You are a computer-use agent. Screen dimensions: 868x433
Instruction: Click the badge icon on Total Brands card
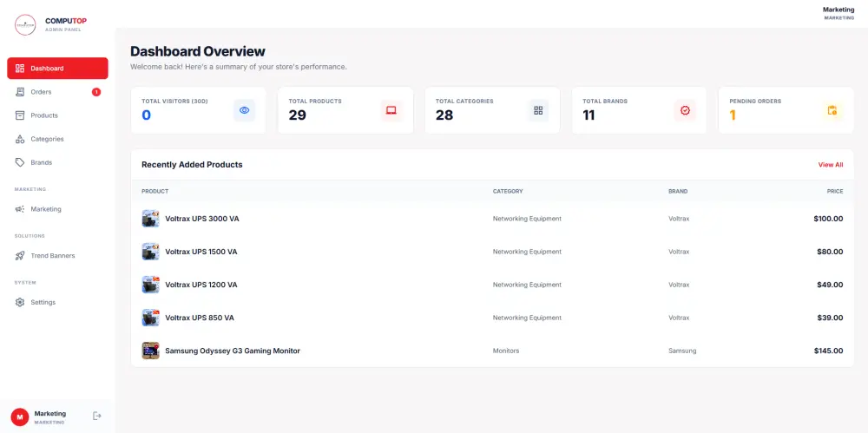[686, 110]
